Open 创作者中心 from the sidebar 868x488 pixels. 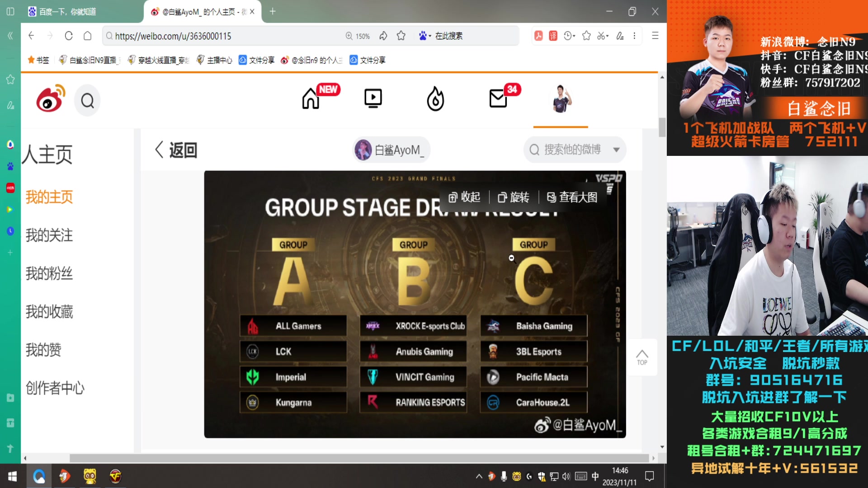tap(55, 388)
